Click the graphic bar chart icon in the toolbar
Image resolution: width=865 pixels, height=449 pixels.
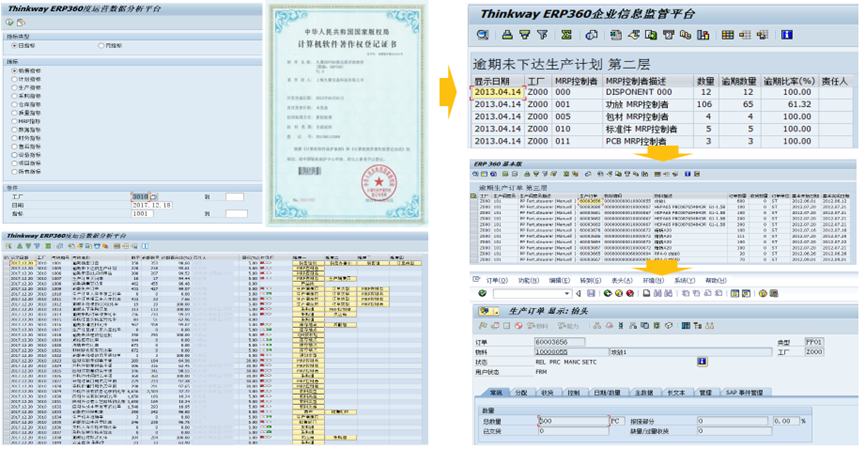pos(703,35)
